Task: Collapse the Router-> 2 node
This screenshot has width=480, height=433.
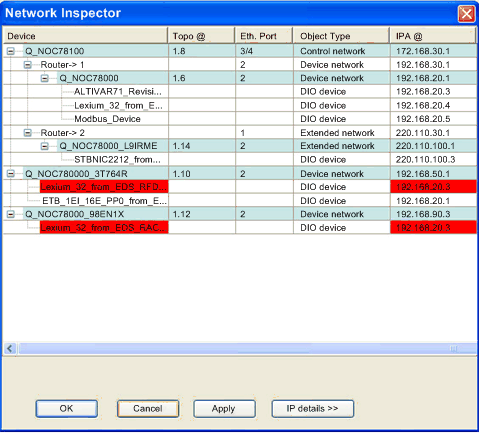Action: pos(28,133)
